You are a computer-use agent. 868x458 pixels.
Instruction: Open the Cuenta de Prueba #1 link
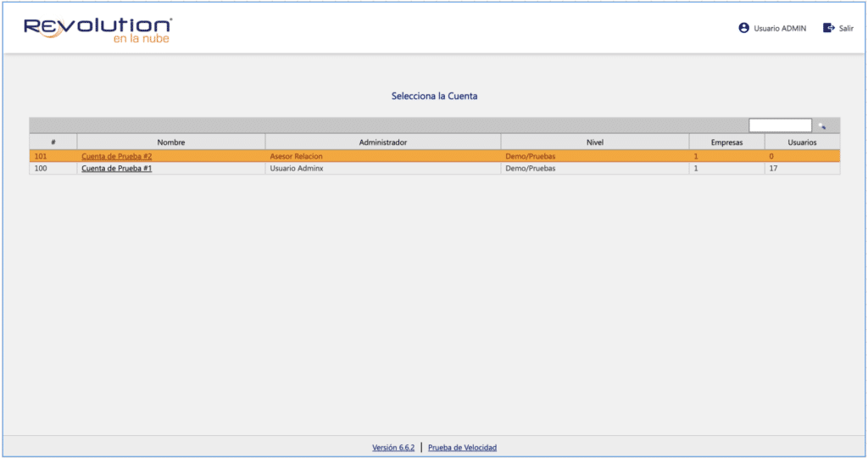[116, 169]
